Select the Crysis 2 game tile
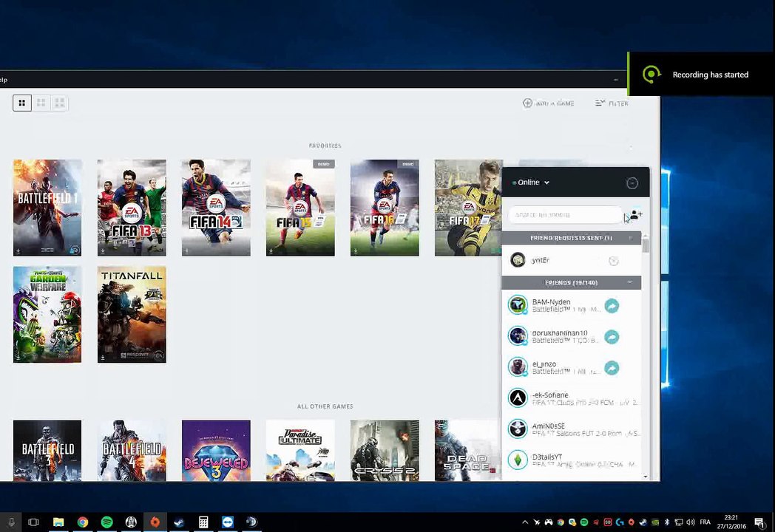 tap(385, 450)
